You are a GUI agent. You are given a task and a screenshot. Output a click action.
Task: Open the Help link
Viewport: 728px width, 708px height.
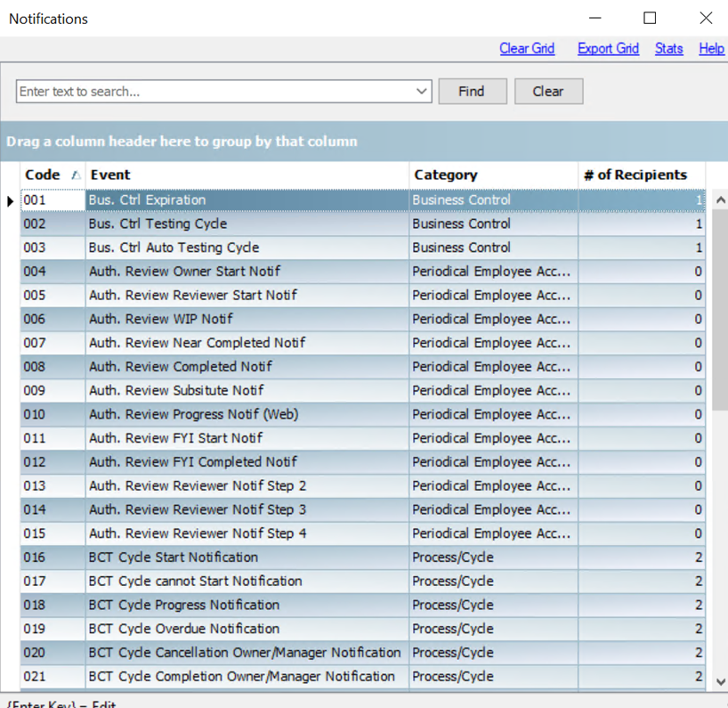[x=711, y=49]
